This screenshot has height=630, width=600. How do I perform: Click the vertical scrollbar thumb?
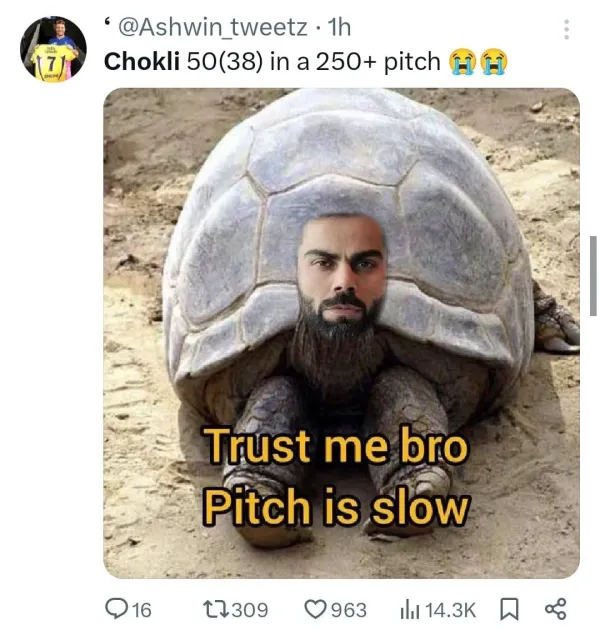(593, 276)
